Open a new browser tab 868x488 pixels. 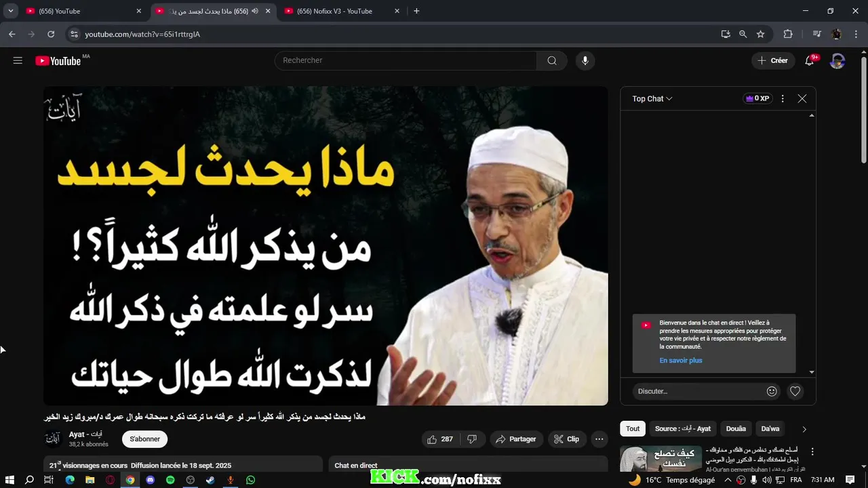tap(416, 11)
